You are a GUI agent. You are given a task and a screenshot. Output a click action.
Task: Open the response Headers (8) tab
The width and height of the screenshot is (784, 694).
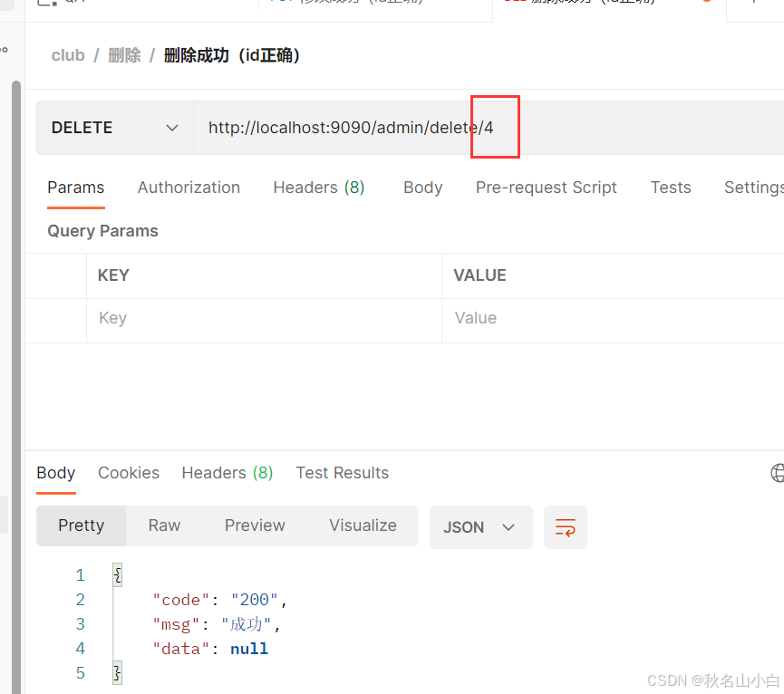tap(227, 473)
